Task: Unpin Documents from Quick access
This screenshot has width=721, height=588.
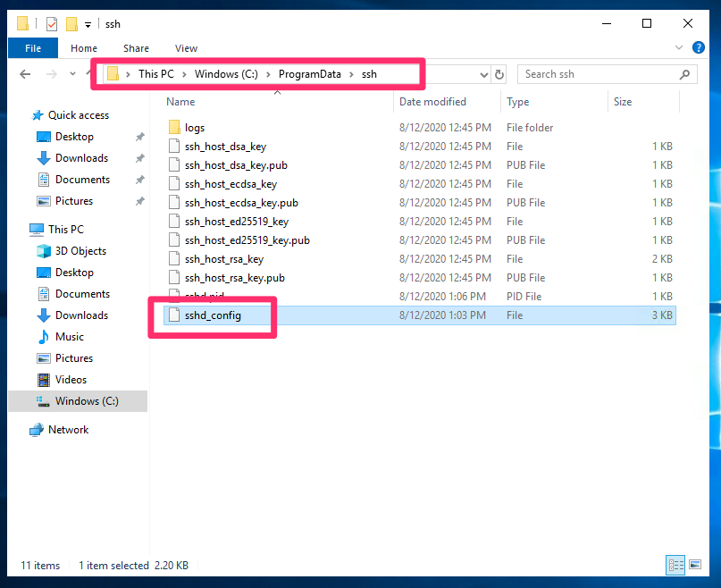Action: pyautogui.click(x=138, y=180)
